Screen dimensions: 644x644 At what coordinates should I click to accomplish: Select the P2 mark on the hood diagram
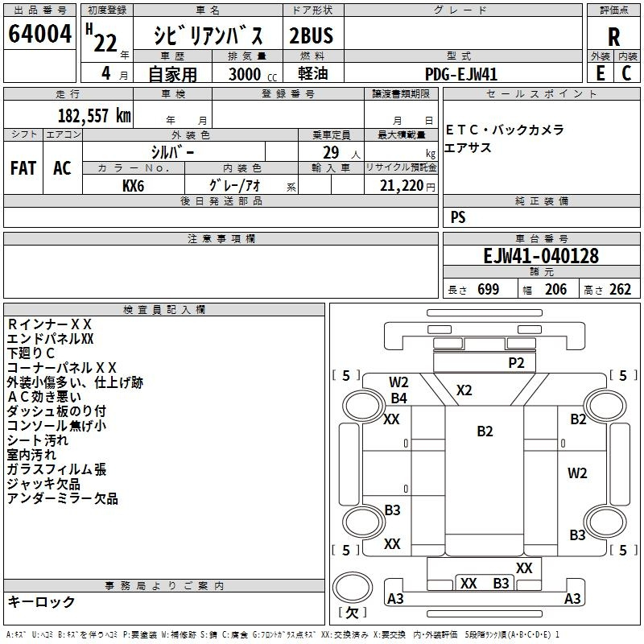click(x=516, y=363)
